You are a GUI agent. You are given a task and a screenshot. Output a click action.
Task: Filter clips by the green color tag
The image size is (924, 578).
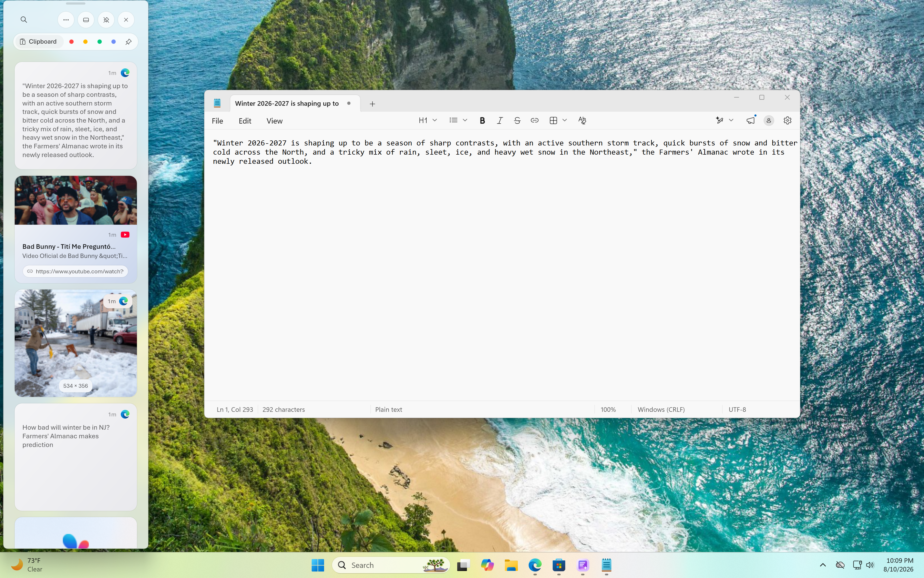pyautogui.click(x=100, y=42)
